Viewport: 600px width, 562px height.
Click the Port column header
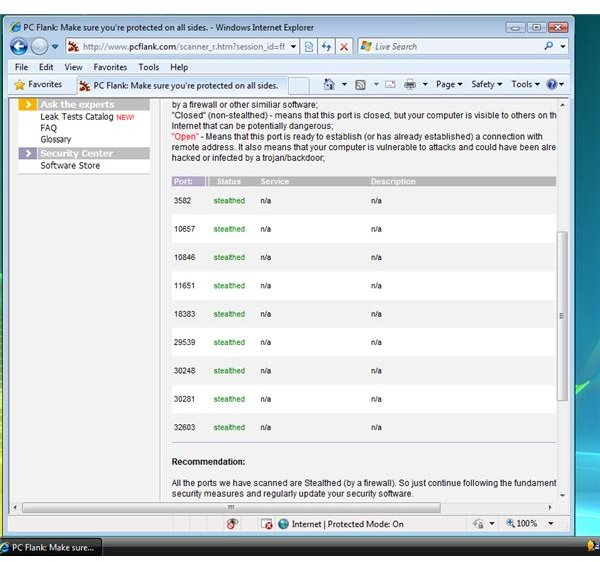pyautogui.click(x=188, y=181)
